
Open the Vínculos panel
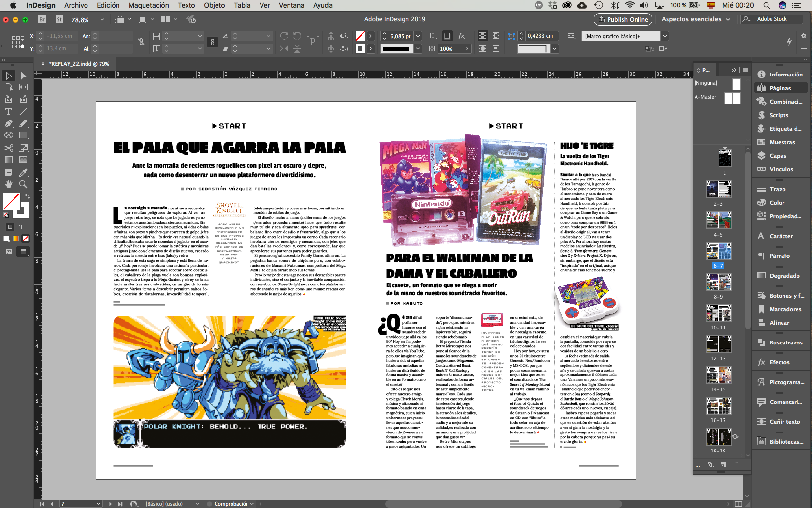781,169
